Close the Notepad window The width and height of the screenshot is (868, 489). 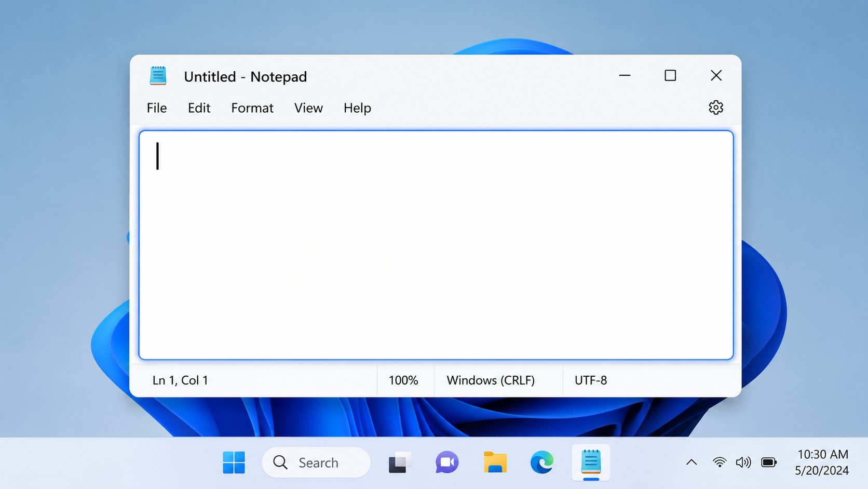click(716, 76)
